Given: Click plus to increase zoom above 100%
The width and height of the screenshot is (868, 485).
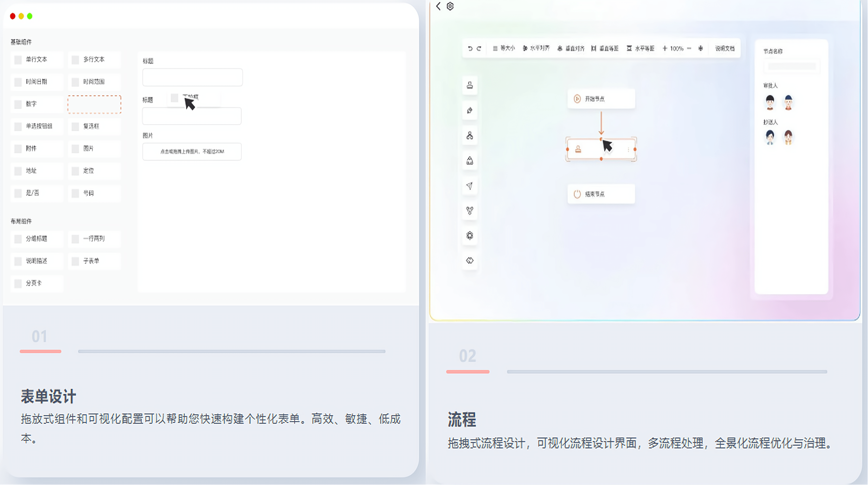Looking at the screenshot, I should coord(665,48).
